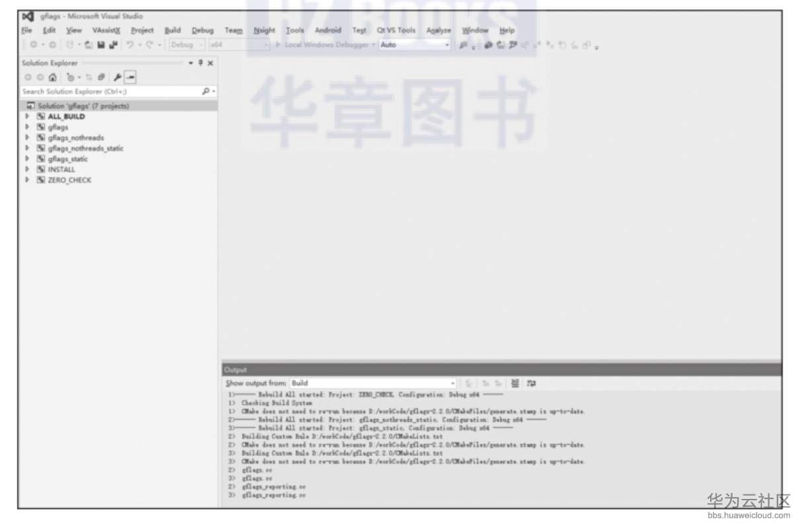Enable the Pending Changes filter

69,77
